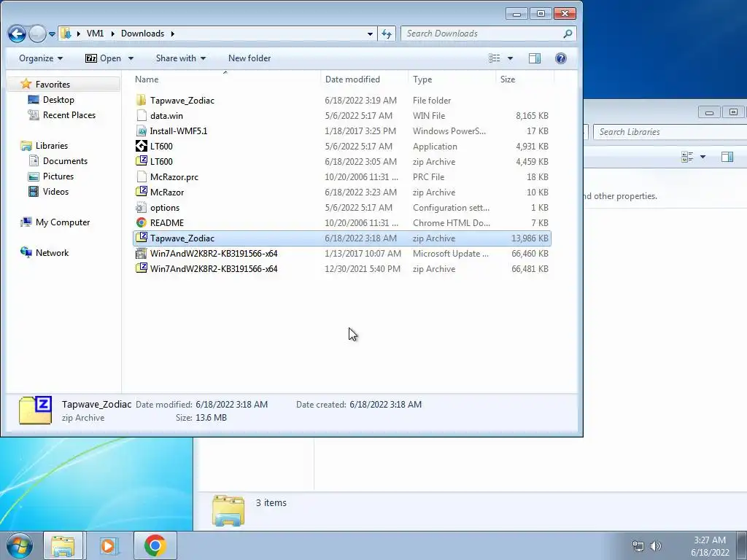Select the Win7AndW2K8R2 Microsoft Update icon
This screenshot has width=747, height=560.
(x=141, y=253)
